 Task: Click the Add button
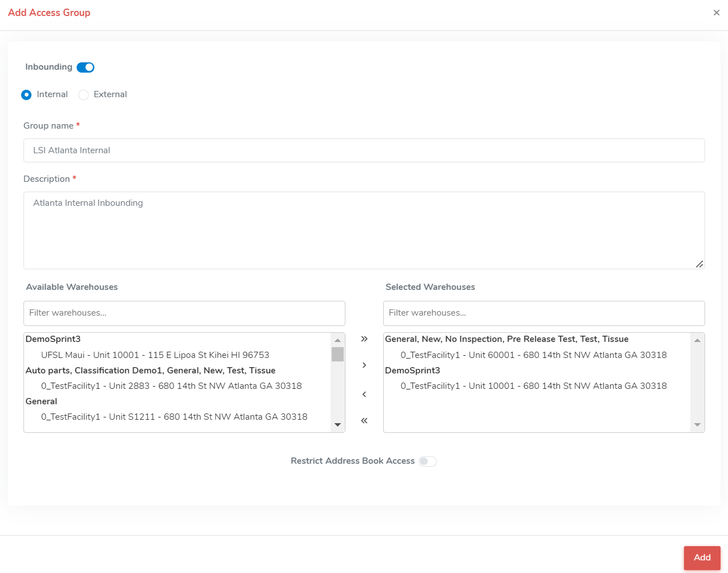pyautogui.click(x=702, y=558)
